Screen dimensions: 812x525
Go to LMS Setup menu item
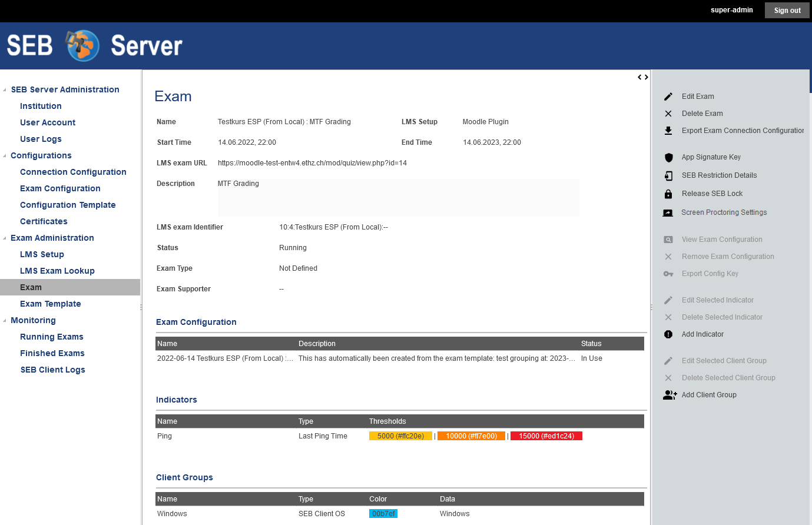42,254
